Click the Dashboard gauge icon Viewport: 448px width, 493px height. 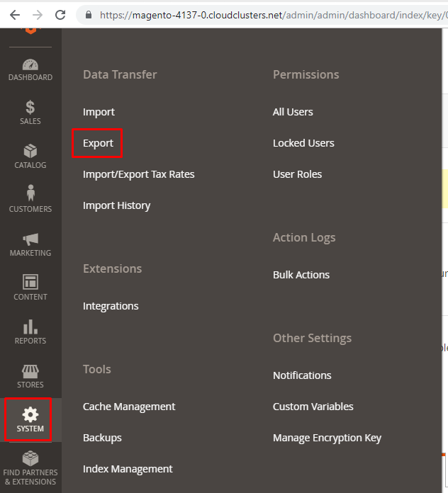(30, 64)
